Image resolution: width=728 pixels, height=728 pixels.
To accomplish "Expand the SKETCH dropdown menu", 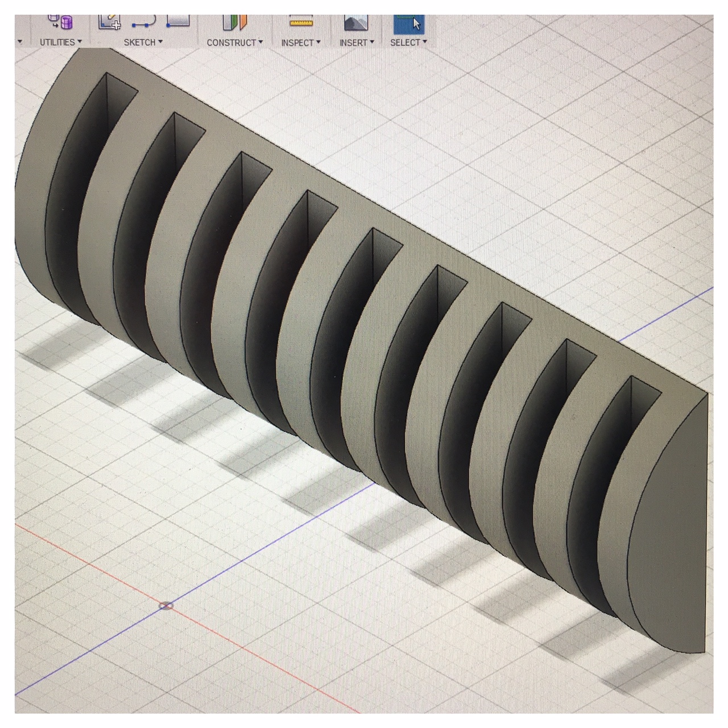I will pos(143,42).
